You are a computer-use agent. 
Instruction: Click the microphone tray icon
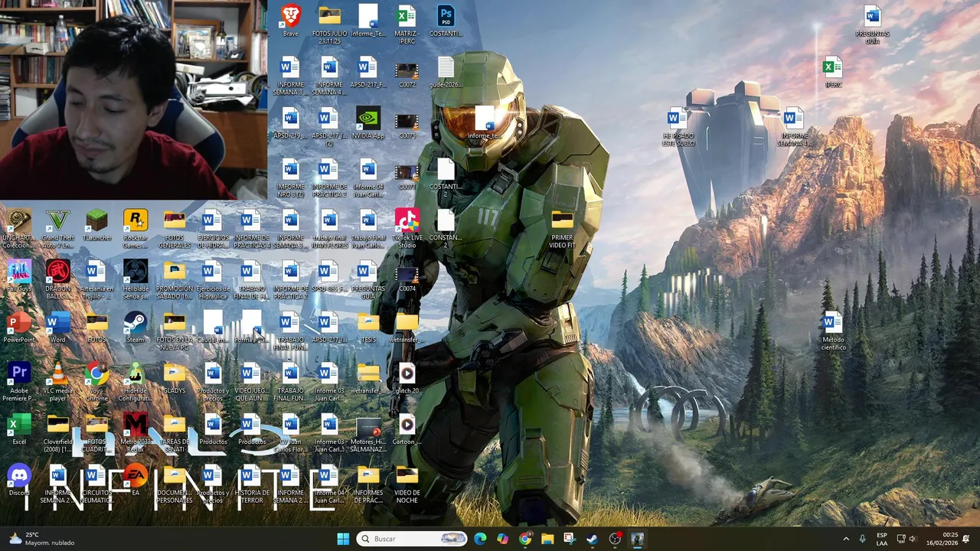coord(863,539)
